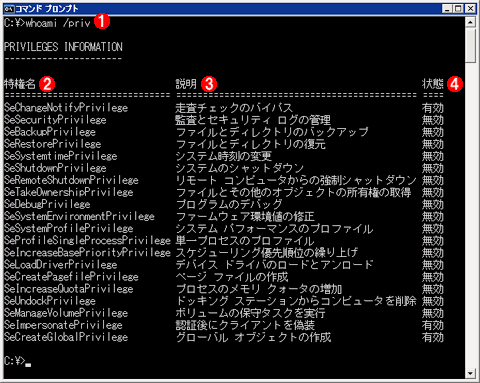This screenshot has height=383, width=480.
Task: Select 'SeRemoteShutdownPrivilege' text
Action: [x=71, y=180]
